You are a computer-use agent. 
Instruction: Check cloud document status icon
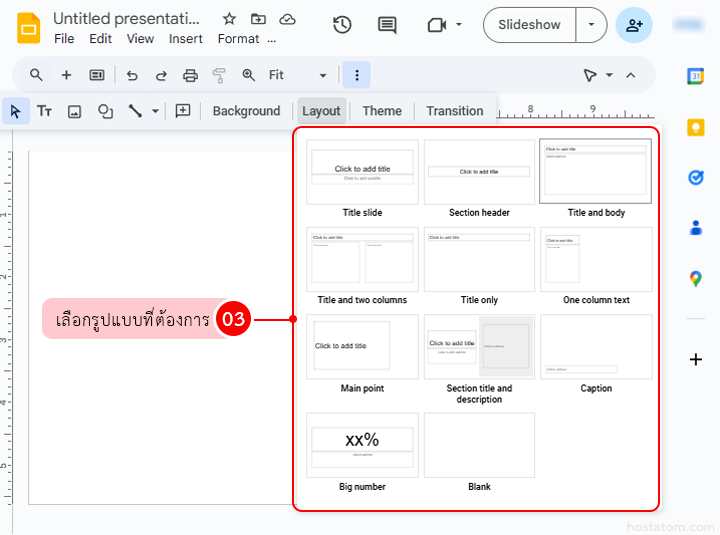(x=287, y=19)
